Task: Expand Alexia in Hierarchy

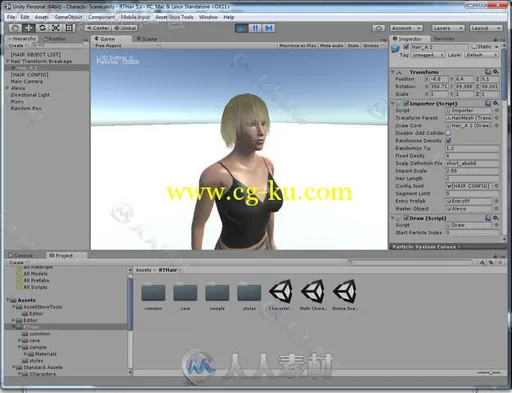Action: pyautogui.click(x=8, y=88)
